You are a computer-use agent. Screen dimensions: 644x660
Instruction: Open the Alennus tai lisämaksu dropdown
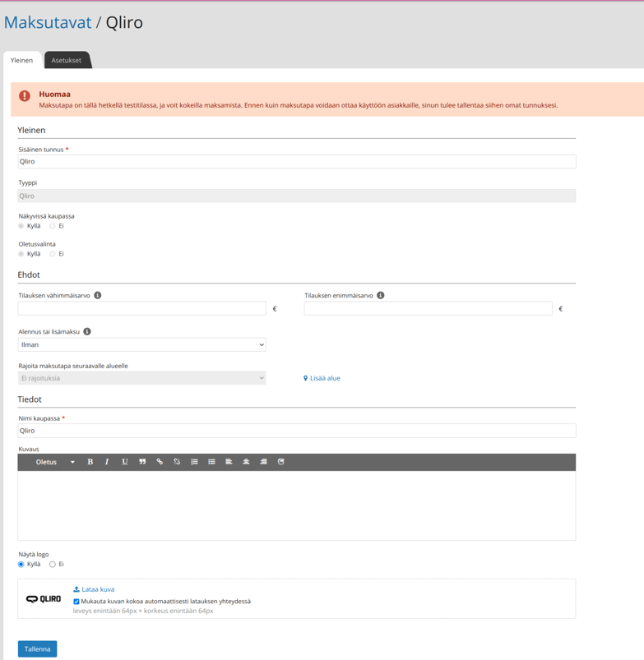click(x=142, y=344)
